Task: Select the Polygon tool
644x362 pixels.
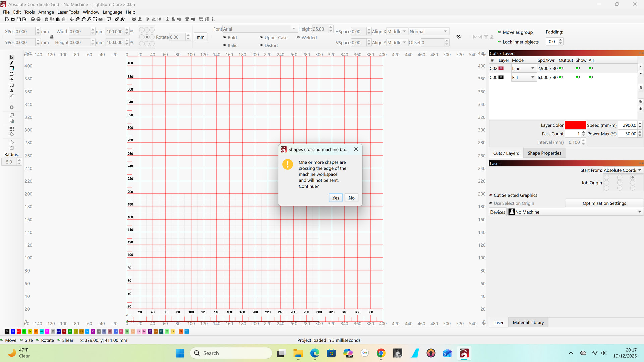Action: [12, 74]
